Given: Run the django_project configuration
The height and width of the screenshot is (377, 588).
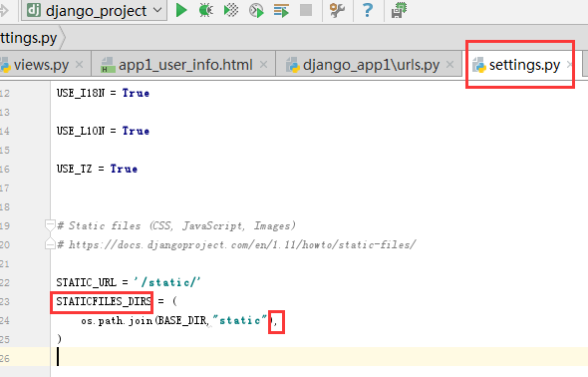Looking at the screenshot, I should [181, 10].
